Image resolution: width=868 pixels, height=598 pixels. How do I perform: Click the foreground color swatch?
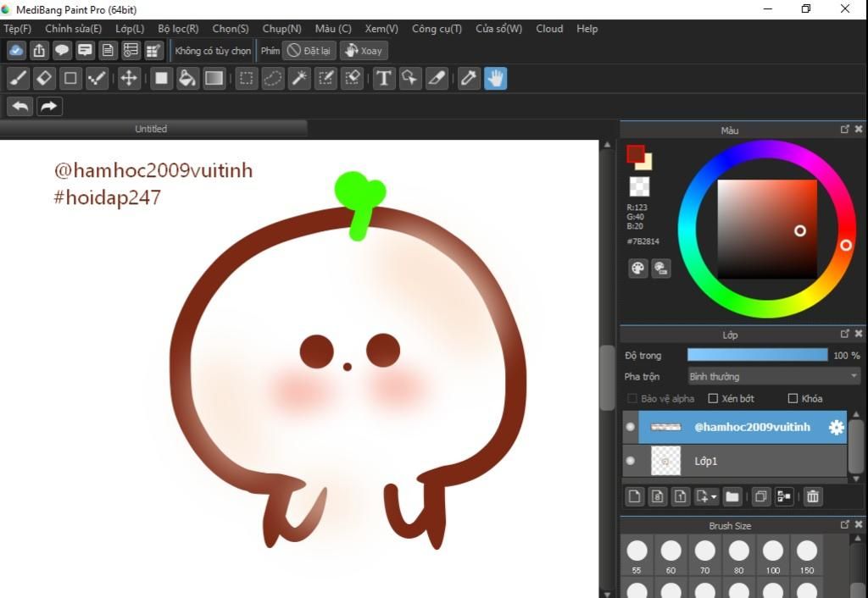(x=636, y=154)
